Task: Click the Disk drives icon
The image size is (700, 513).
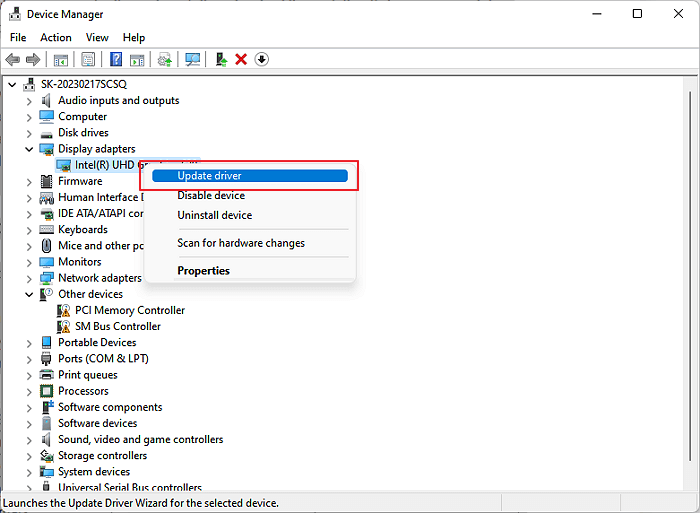Action: click(46, 134)
